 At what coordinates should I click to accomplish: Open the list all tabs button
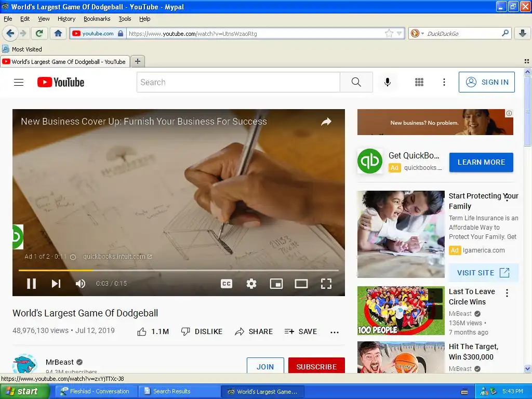click(527, 61)
